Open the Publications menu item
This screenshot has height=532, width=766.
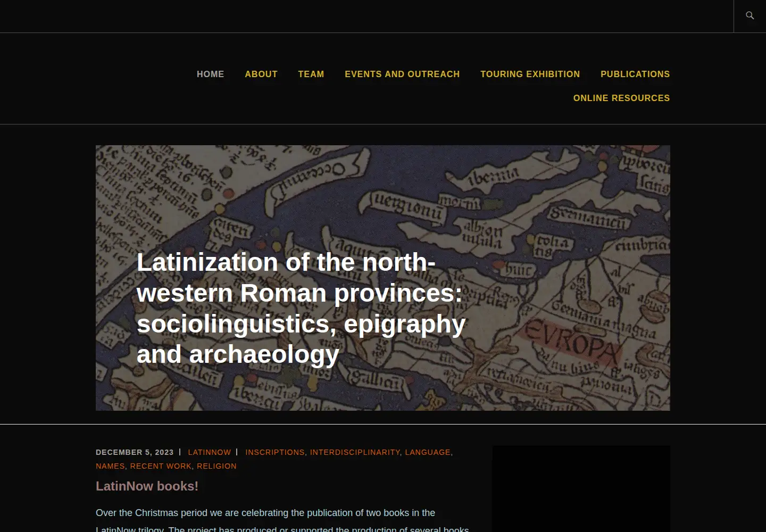tap(635, 74)
